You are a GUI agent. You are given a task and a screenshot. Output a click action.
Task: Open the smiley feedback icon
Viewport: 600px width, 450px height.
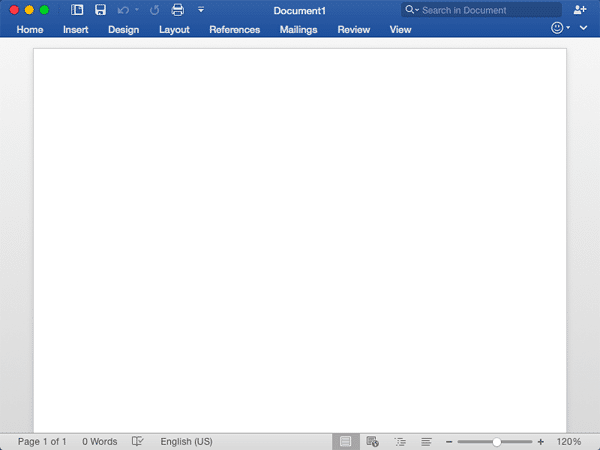pos(558,29)
